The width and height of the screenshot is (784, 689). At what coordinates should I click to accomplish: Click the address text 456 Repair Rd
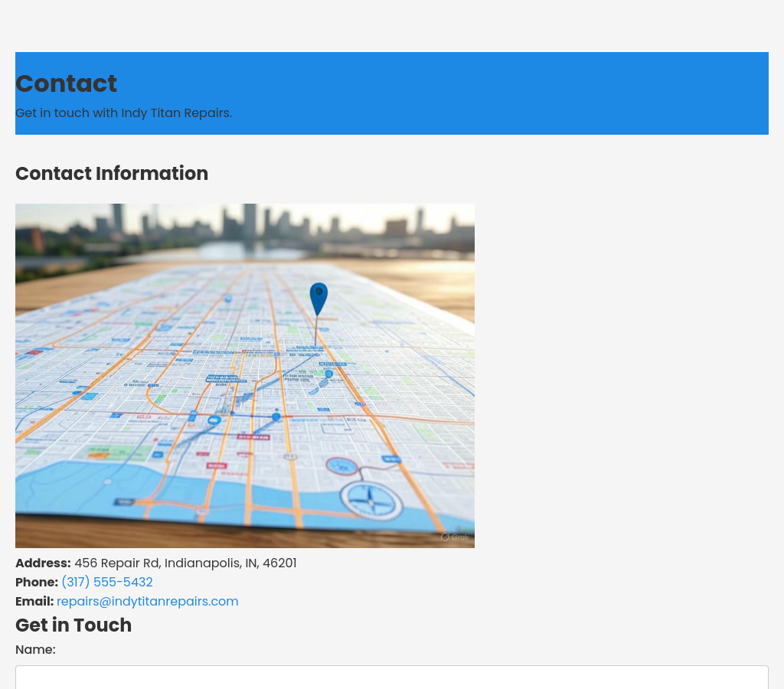point(185,563)
